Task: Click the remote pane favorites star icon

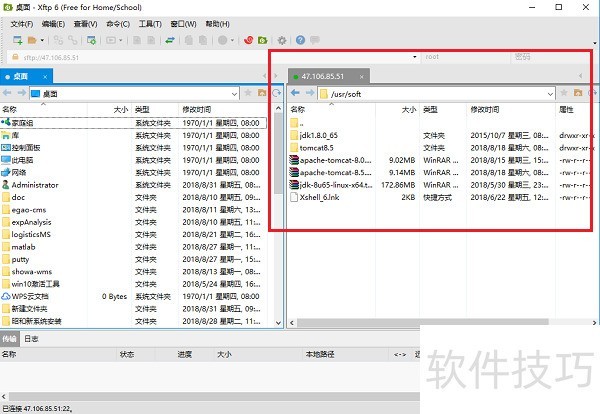Action: click(564, 93)
